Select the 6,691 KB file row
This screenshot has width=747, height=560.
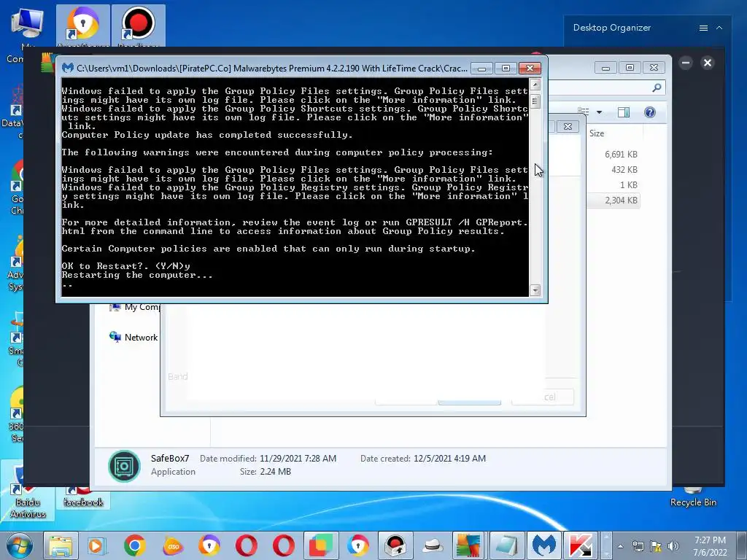click(613, 155)
